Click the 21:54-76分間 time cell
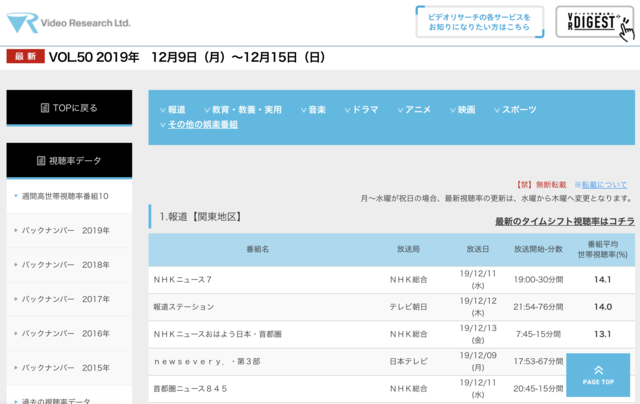 coord(538,307)
